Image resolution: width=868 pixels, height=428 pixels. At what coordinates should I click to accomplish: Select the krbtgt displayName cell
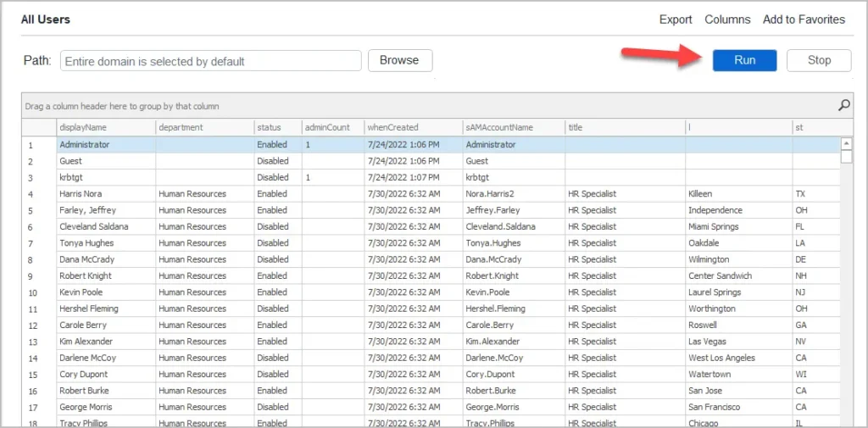pyautogui.click(x=106, y=177)
